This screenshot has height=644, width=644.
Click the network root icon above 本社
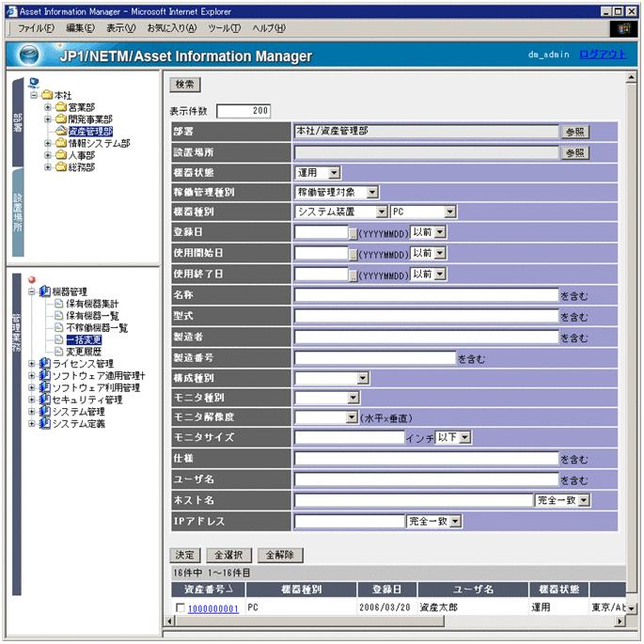tap(34, 83)
